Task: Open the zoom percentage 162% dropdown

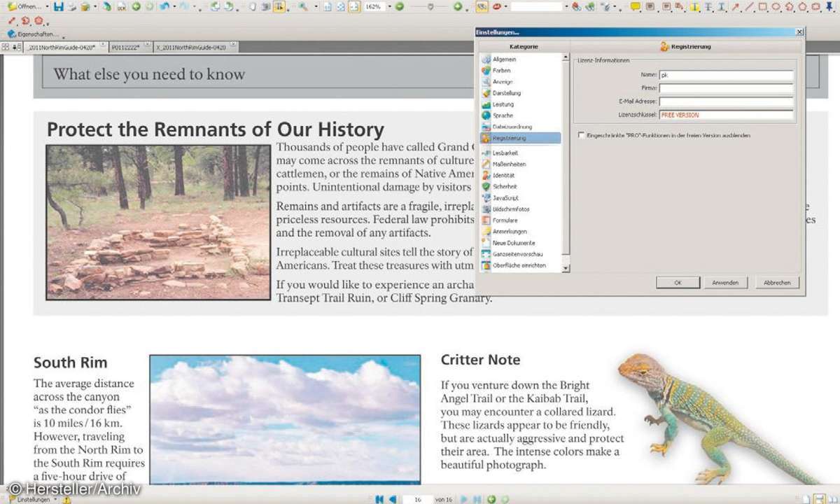Action: [x=388, y=6]
